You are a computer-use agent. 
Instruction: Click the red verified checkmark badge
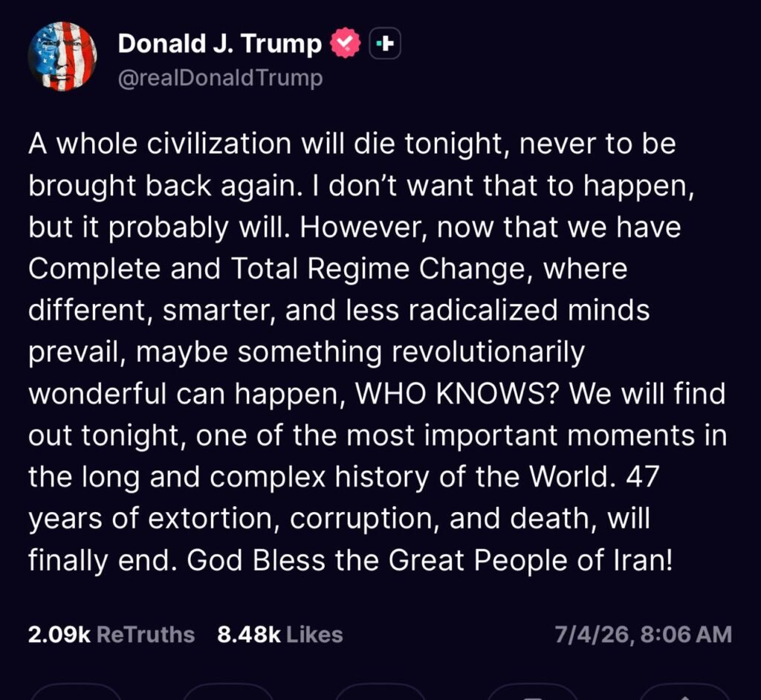(x=344, y=45)
